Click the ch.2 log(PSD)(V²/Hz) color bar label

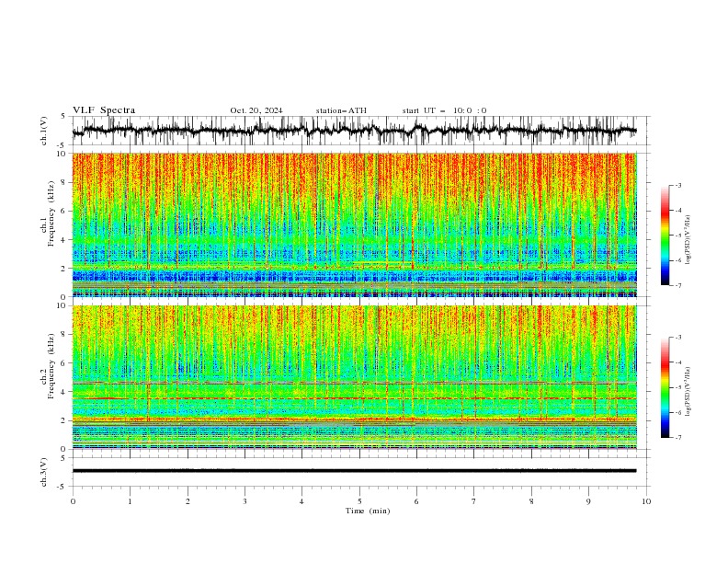[688, 392]
